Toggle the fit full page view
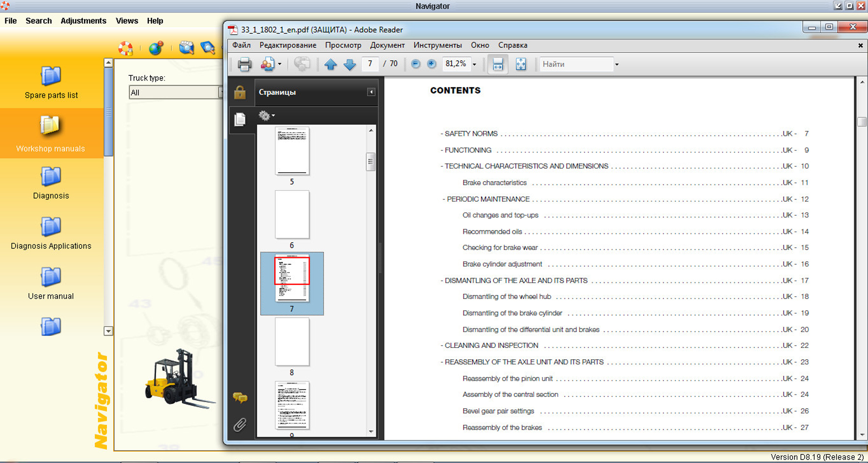The width and height of the screenshot is (868, 463). tap(521, 64)
